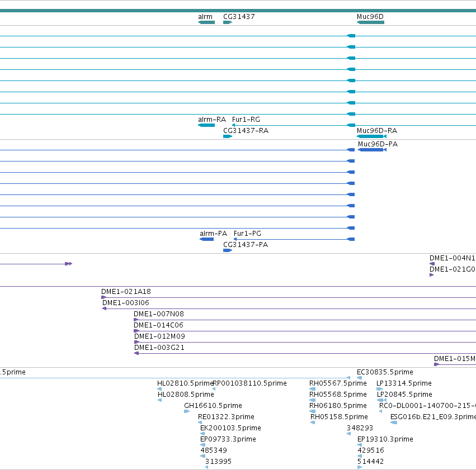Click the 485349 feature
The image size is (476, 470).
202,456
